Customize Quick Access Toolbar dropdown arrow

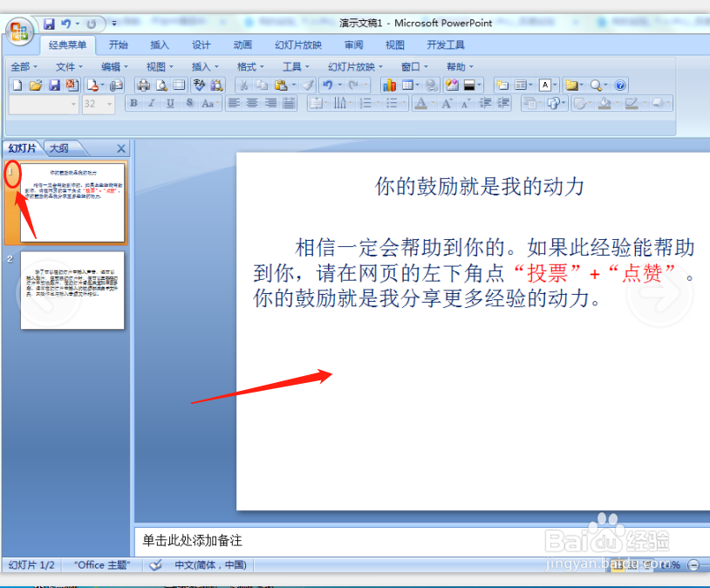113,23
